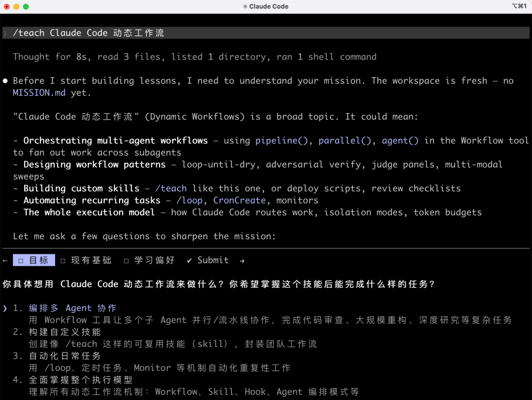Click the checkbox square before 学习偏好
The height and width of the screenshot is (400, 532).
click(x=126, y=261)
